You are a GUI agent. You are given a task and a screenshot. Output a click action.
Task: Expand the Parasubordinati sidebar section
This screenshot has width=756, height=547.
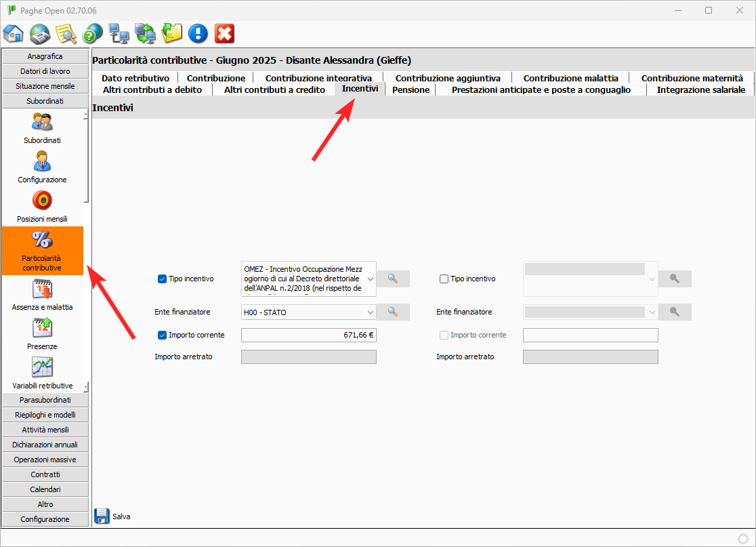45,400
